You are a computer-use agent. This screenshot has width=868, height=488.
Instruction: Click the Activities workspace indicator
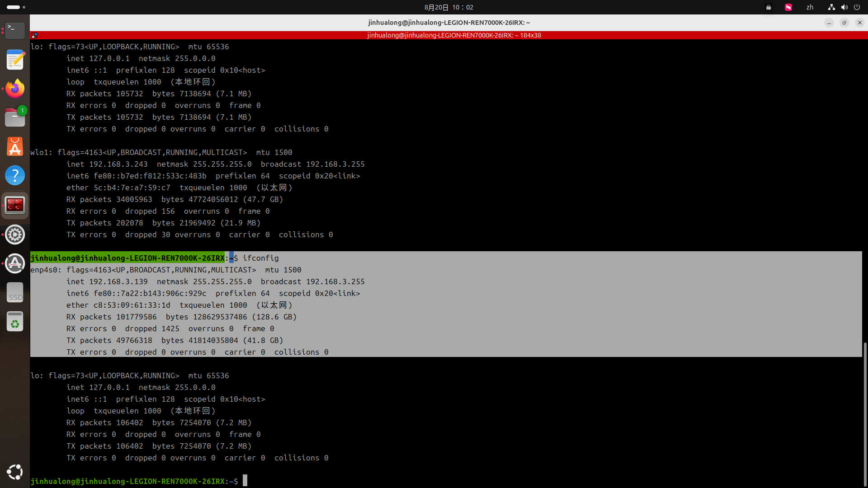click(16, 7)
